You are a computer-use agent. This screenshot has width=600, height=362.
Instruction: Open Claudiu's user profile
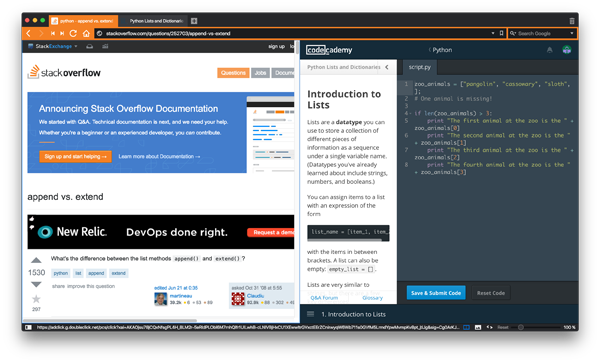click(x=255, y=296)
